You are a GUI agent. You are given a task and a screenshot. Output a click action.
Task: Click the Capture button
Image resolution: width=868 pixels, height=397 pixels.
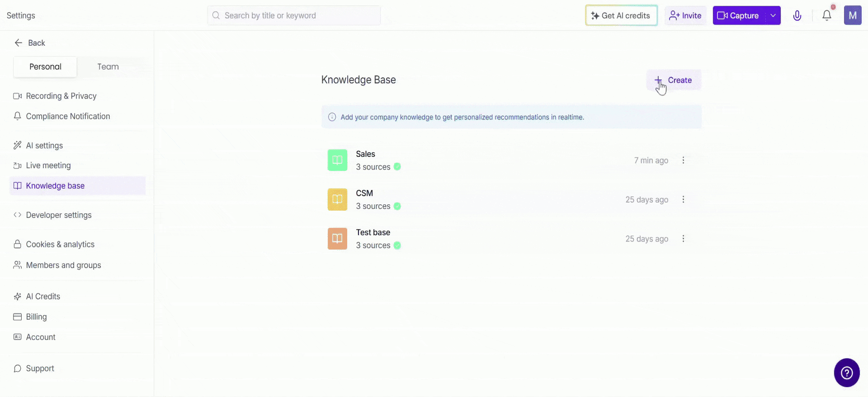click(x=739, y=15)
